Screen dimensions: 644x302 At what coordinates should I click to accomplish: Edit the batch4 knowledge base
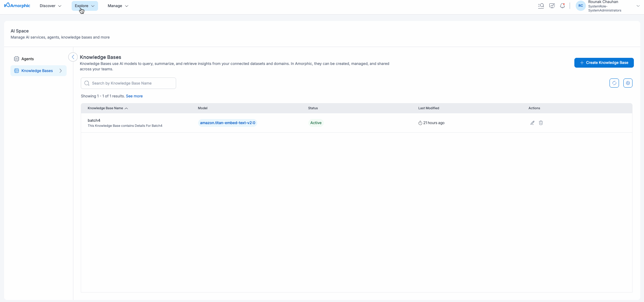click(532, 123)
